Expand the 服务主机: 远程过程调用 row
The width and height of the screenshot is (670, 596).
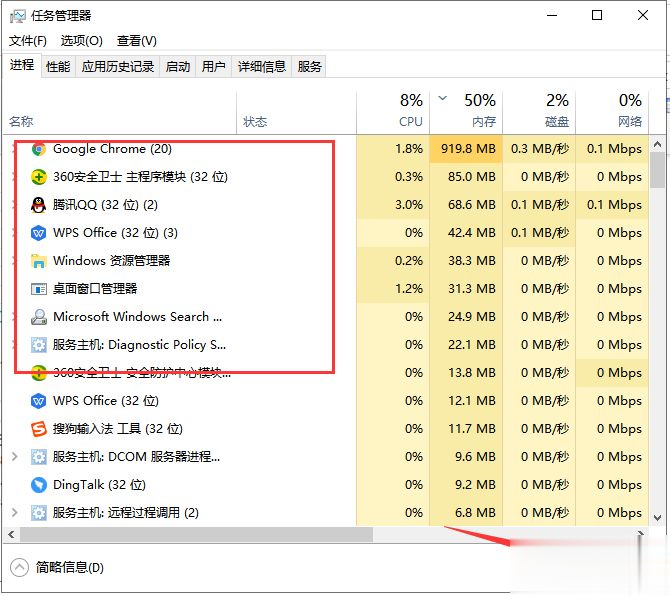click(15, 513)
